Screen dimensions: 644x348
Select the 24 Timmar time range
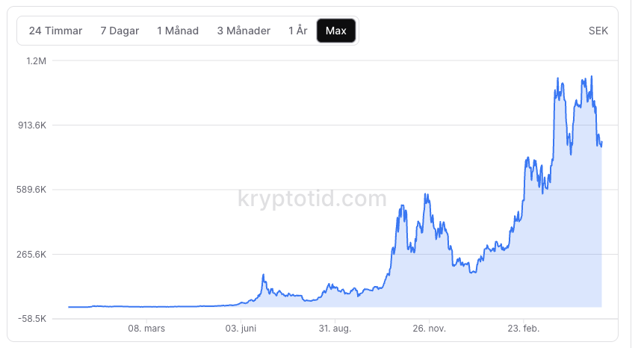[55, 31]
